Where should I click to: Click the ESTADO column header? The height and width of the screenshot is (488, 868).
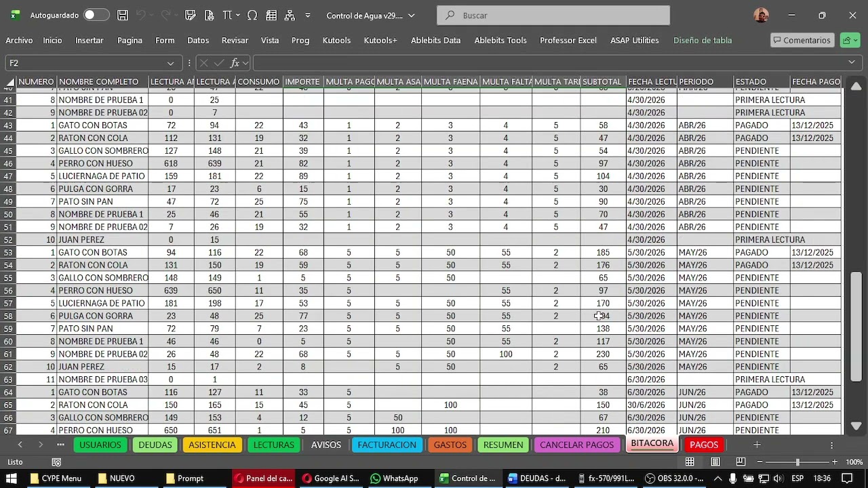(x=762, y=81)
